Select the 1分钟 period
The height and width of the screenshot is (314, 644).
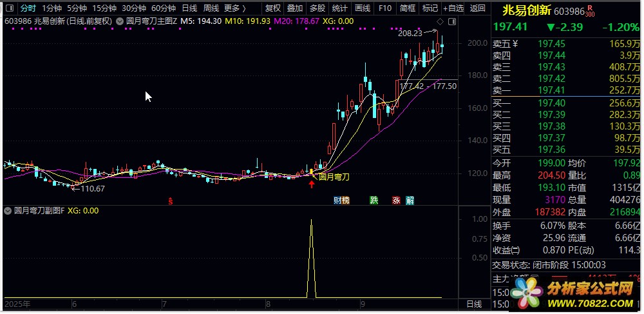[53, 8]
